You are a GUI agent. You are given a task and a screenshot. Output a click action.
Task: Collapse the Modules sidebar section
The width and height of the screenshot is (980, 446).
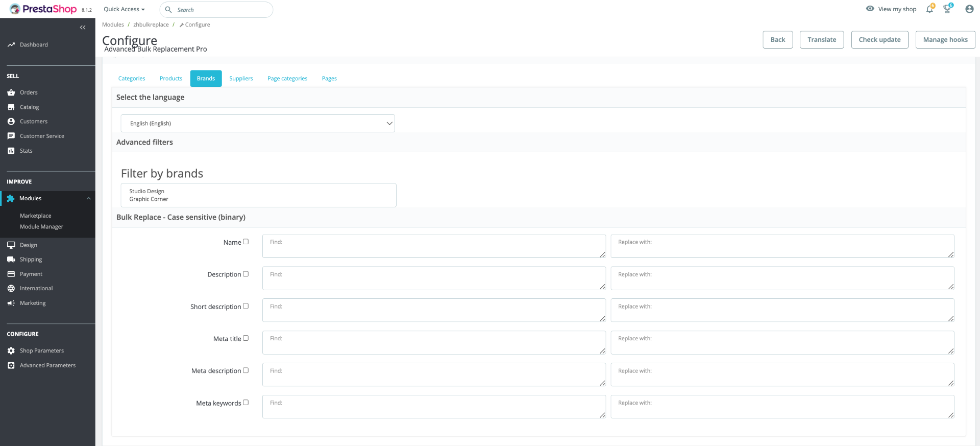coord(88,198)
